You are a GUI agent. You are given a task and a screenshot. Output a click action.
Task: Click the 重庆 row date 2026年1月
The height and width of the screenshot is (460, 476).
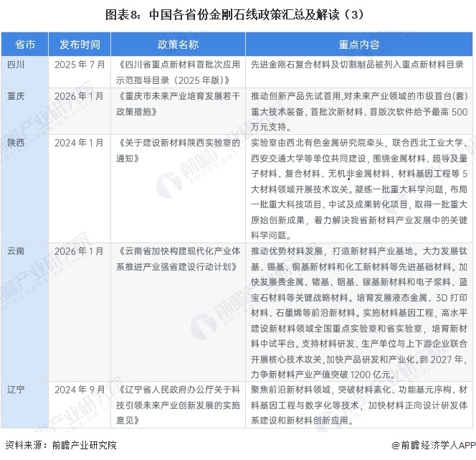pos(80,96)
